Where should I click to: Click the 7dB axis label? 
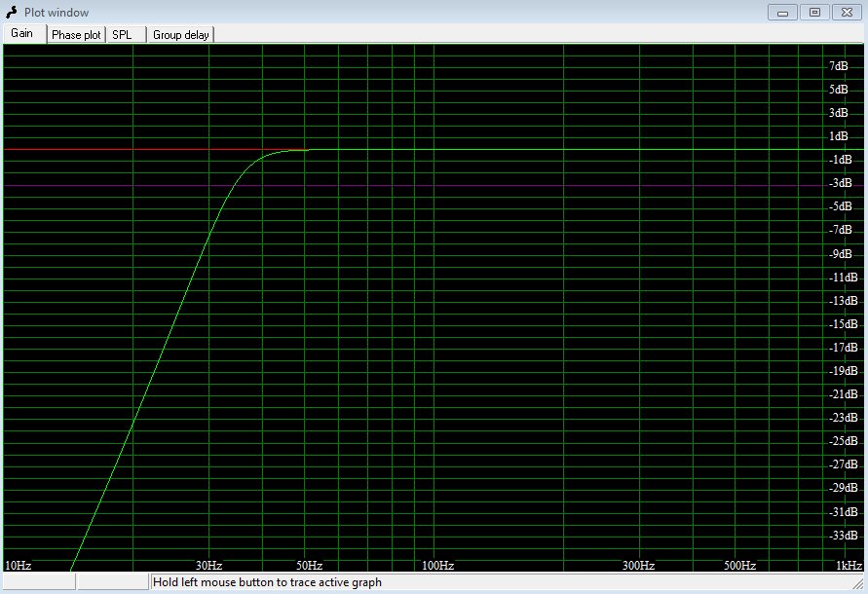click(838, 66)
